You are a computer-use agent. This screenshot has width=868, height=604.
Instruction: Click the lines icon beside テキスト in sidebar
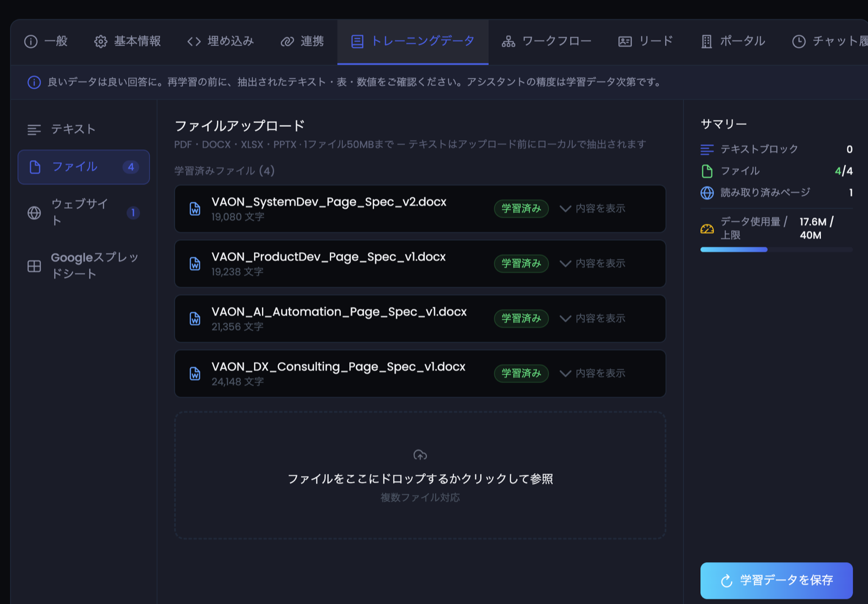coord(34,130)
